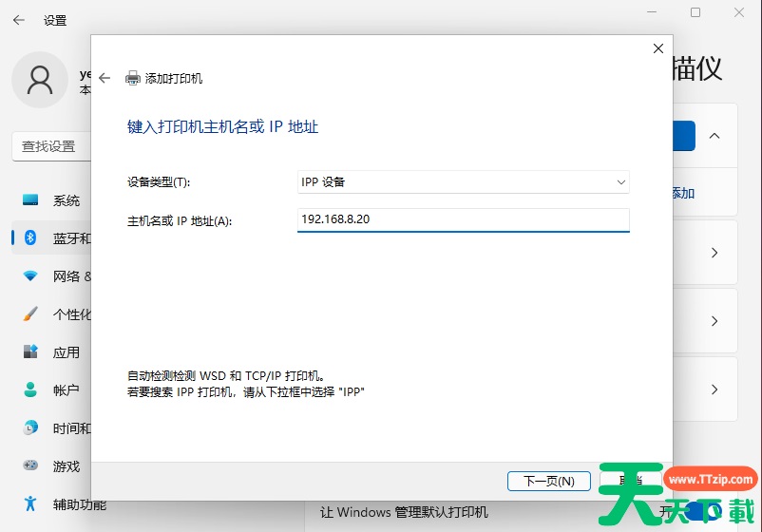Image resolution: width=762 pixels, height=532 pixels.
Task: Select the 蓝牙 Bluetooth sidebar item
Action: (51, 238)
